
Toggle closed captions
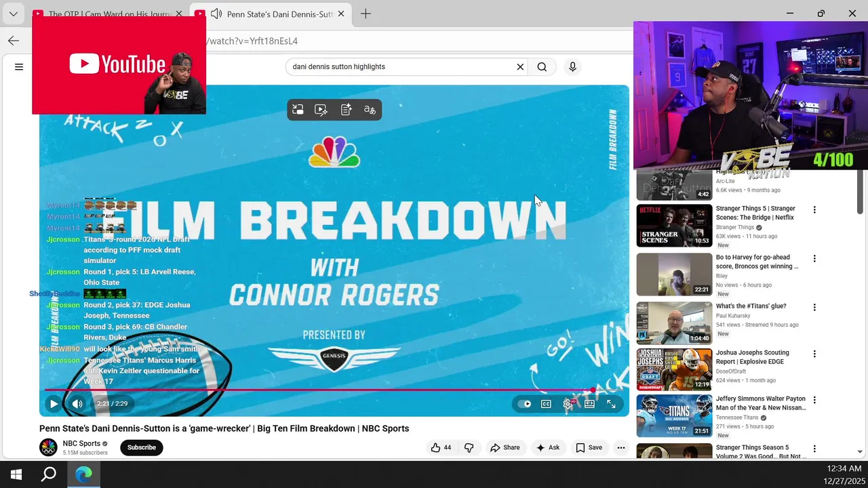tap(546, 404)
